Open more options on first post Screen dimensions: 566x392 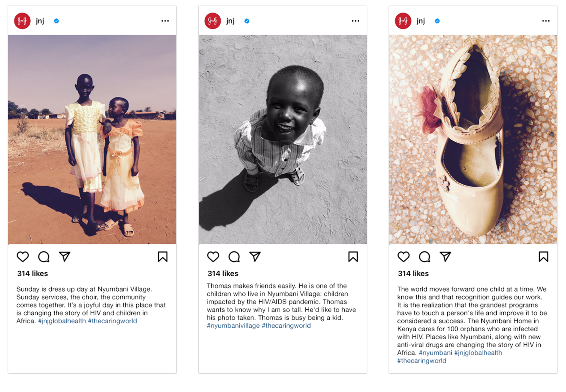tap(165, 21)
